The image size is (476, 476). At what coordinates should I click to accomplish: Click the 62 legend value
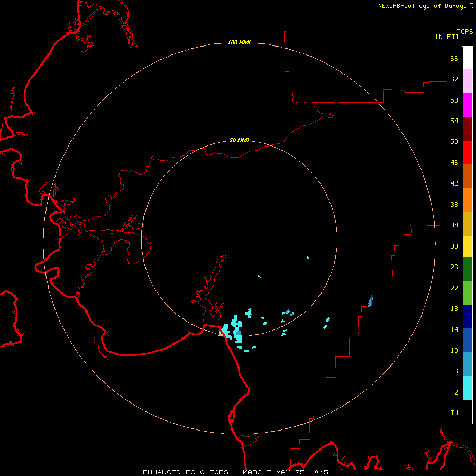coord(454,79)
